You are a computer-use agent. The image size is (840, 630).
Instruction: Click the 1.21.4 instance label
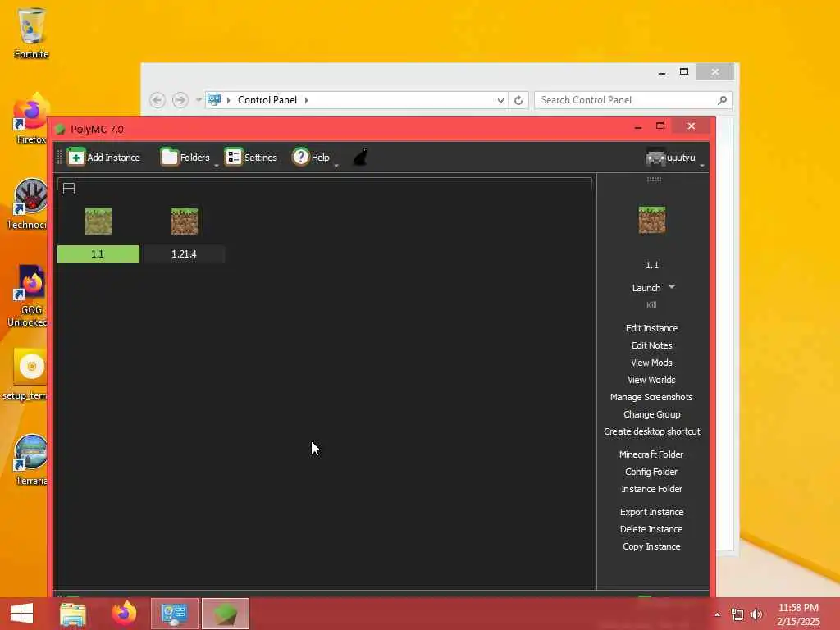click(184, 254)
